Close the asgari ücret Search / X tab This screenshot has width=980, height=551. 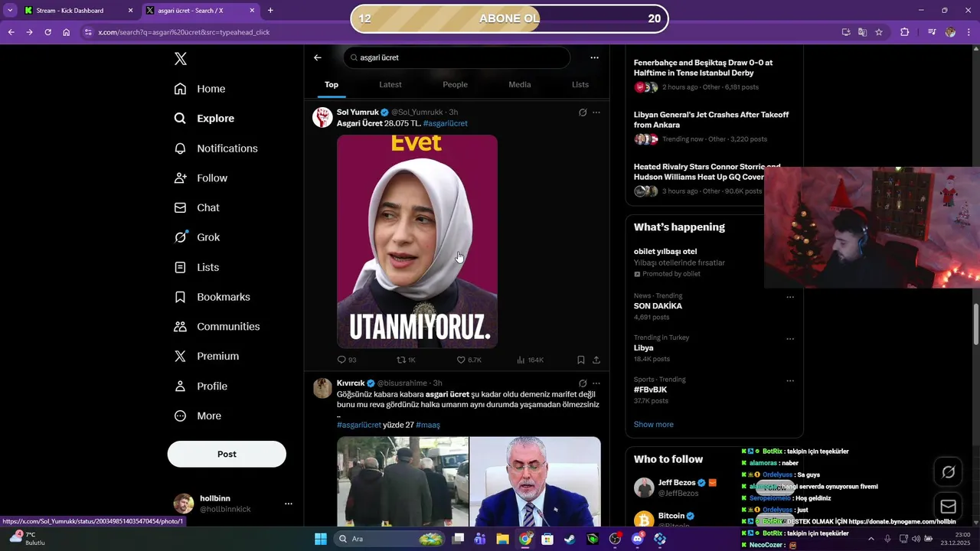click(x=250, y=11)
